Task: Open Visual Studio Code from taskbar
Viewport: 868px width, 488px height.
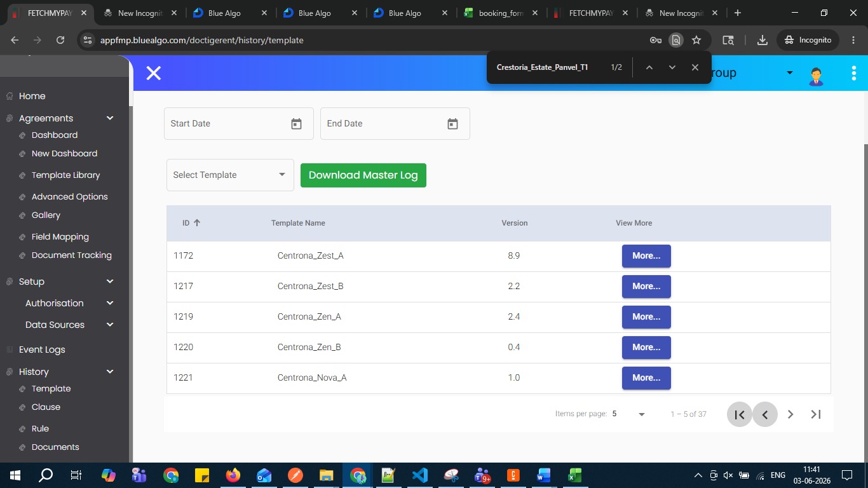Action: (420, 475)
